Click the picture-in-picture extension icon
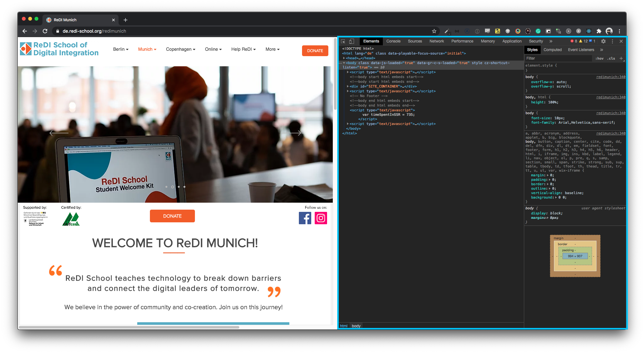The width and height of the screenshot is (644, 353). (x=548, y=31)
